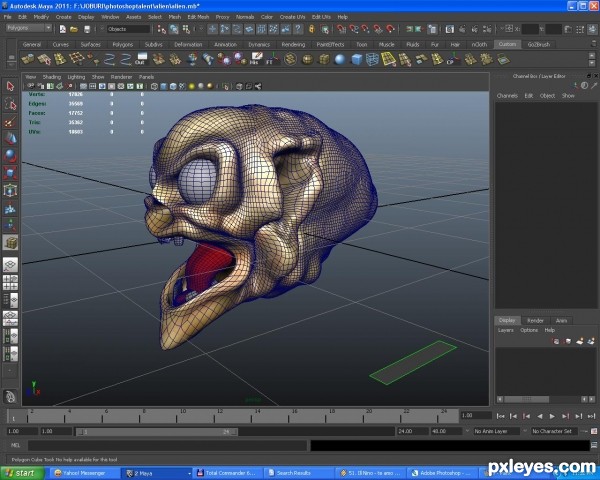Screen dimensions: 600x480
Task: Click the question mark help icon
Action: coord(298,29)
